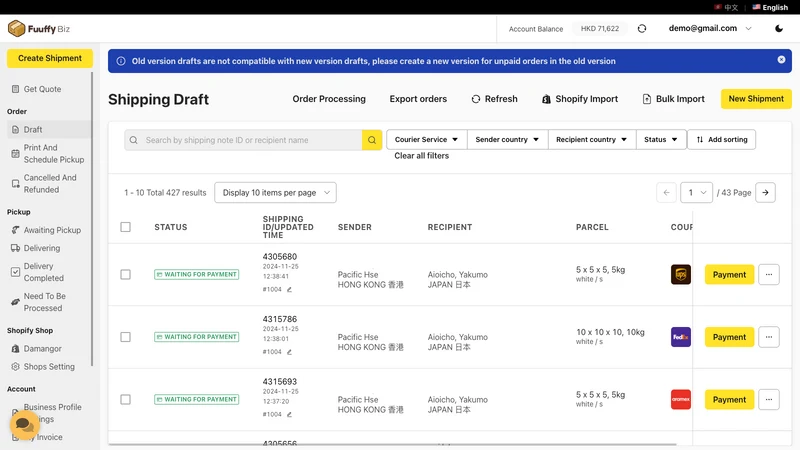Click the info icon in the banner
800x450 pixels.
click(x=121, y=61)
